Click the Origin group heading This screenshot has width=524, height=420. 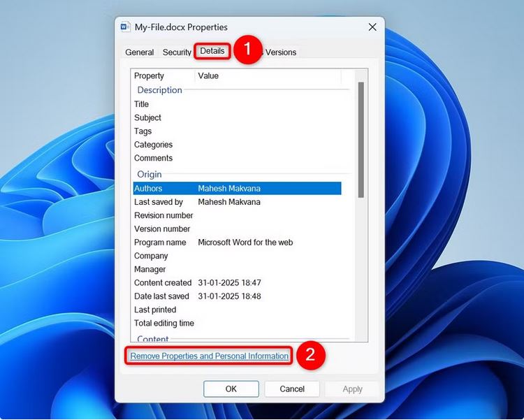149,174
